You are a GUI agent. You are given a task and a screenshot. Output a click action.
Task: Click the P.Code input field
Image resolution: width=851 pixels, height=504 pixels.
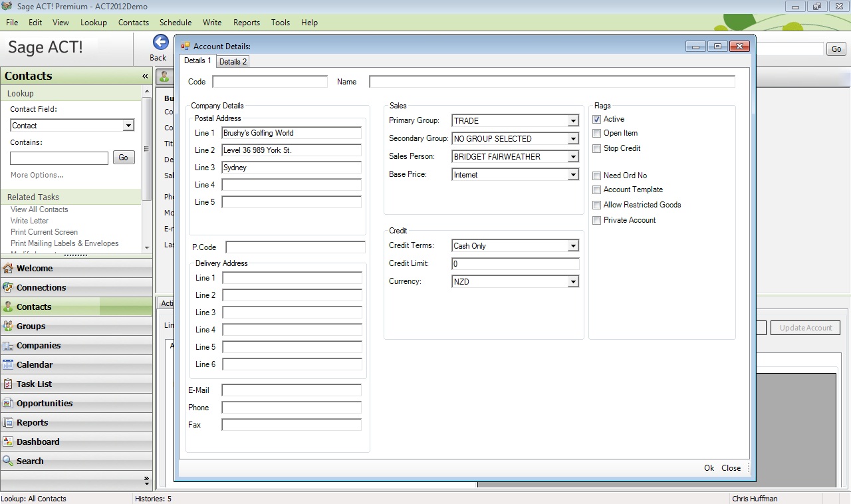click(295, 247)
